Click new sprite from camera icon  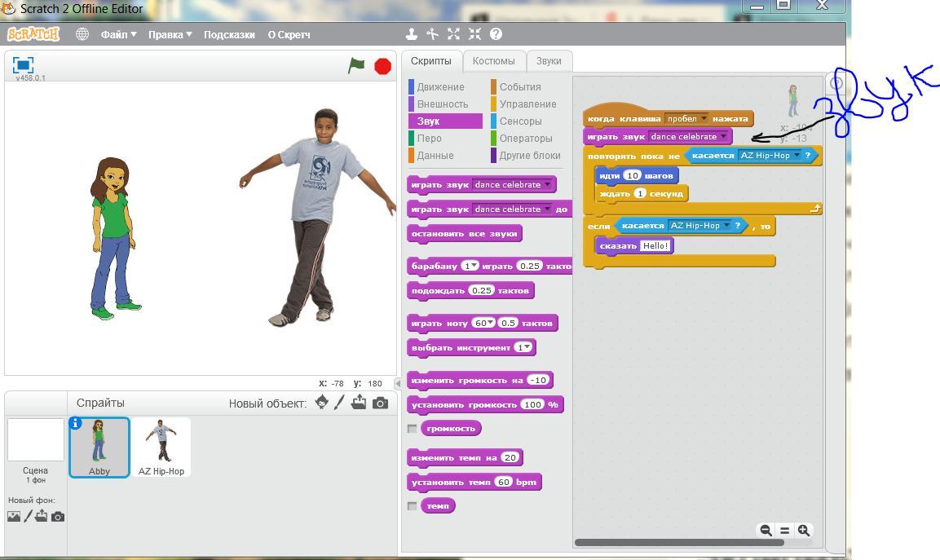click(x=380, y=403)
